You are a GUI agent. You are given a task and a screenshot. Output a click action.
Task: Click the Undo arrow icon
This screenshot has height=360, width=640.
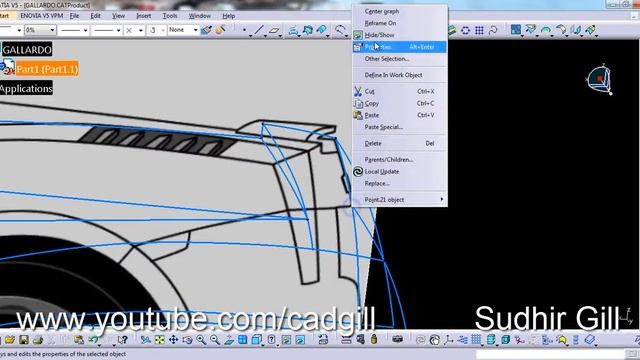coord(93,340)
